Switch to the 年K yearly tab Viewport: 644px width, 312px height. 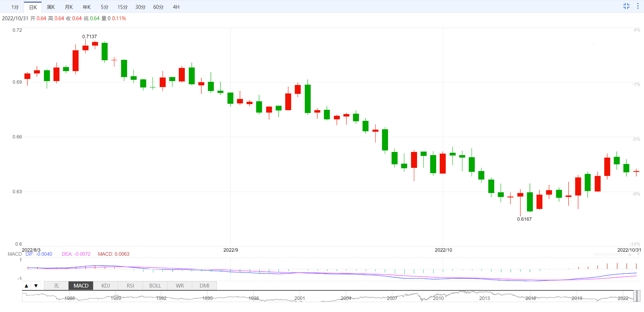click(x=86, y=7)
